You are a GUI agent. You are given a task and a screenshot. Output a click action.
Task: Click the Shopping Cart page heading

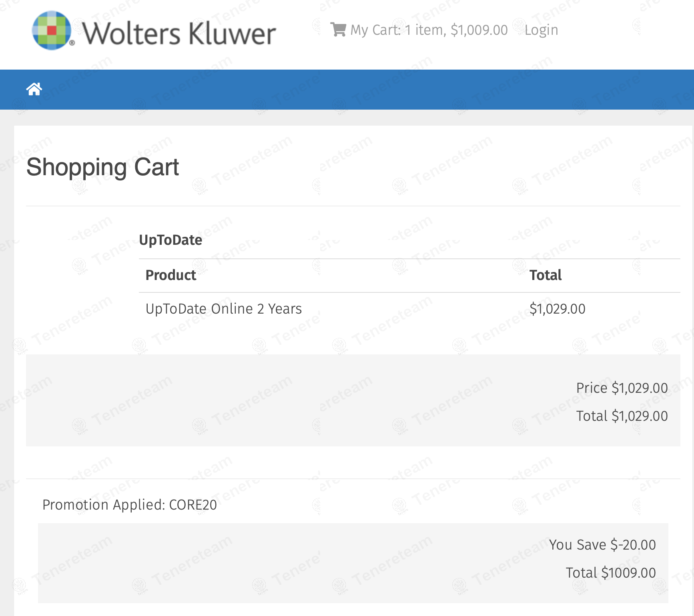pos(102,167)
